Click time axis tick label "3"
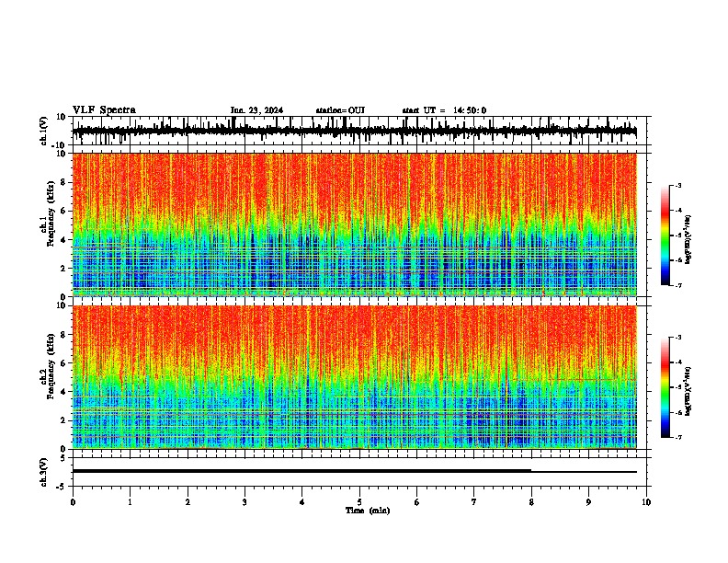 coord(245,502)
